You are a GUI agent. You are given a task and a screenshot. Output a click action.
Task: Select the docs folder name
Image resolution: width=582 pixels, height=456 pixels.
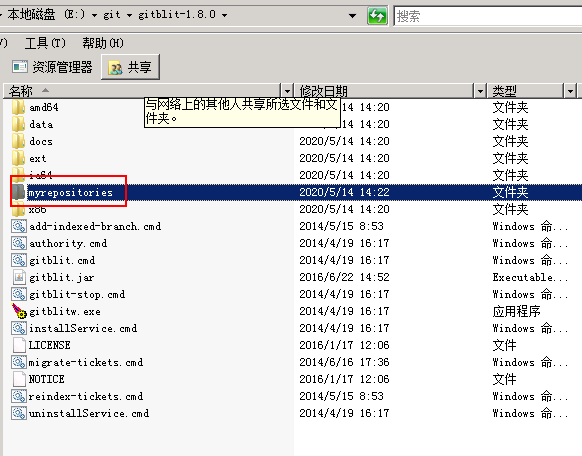click(41, 141)
